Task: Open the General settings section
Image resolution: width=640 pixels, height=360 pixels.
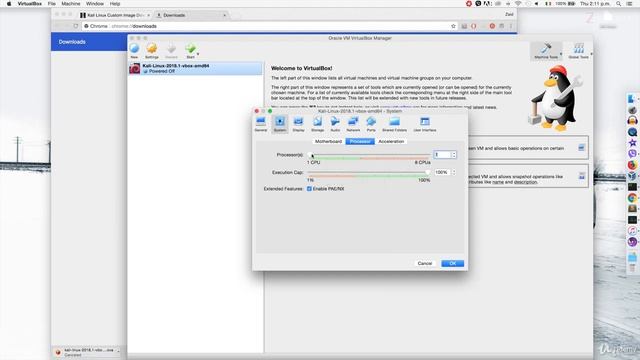Action: pos(260,124)
